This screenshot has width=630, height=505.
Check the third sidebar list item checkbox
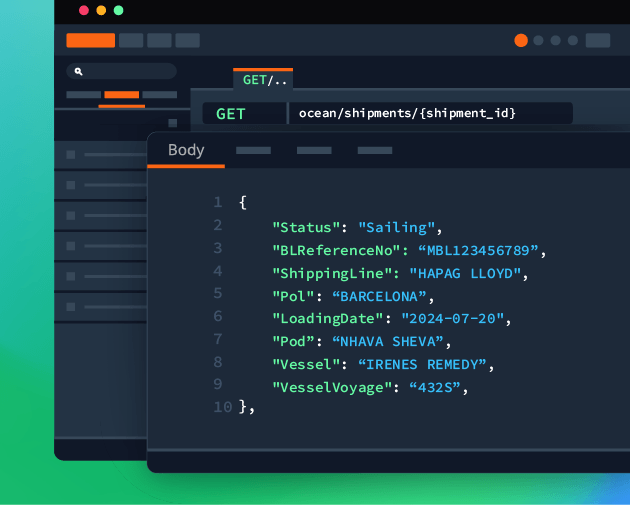pyautogui.click(x=70, y=215)
